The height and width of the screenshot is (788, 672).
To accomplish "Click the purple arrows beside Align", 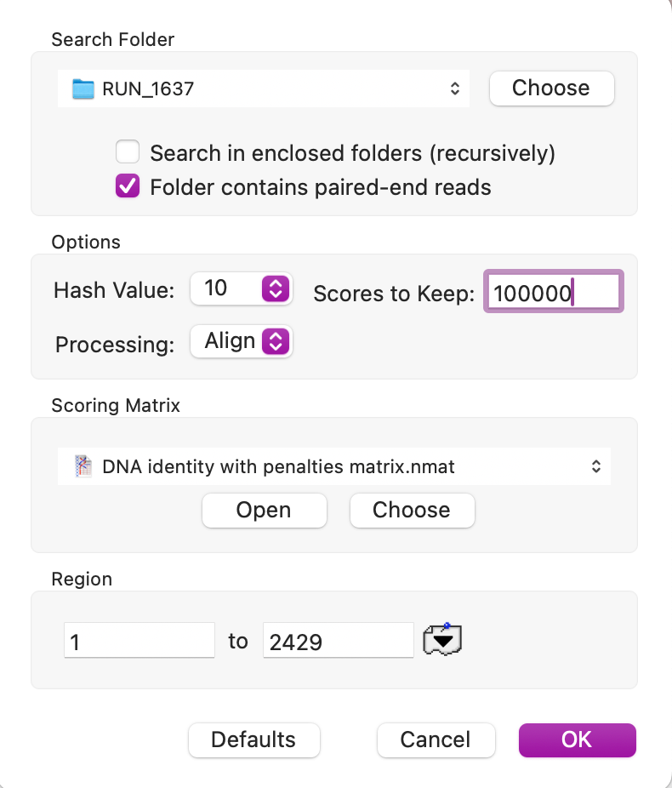I will tap(276, 341).
